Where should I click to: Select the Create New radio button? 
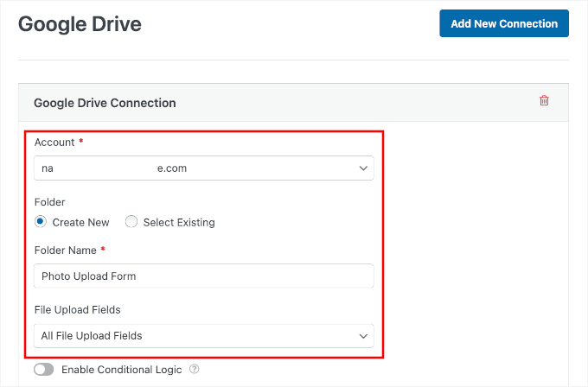pos(41,222)
